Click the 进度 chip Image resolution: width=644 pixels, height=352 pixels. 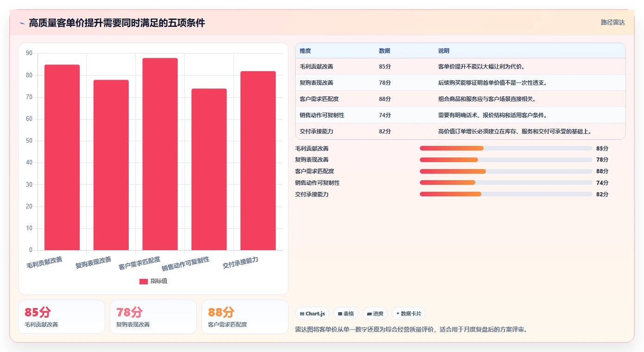click(375, 314)
